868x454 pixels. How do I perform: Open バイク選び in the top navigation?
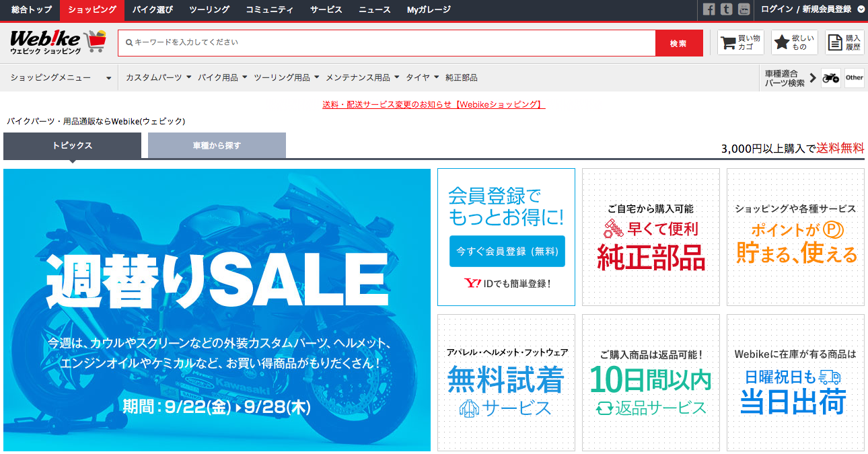[x=153, y=9]
